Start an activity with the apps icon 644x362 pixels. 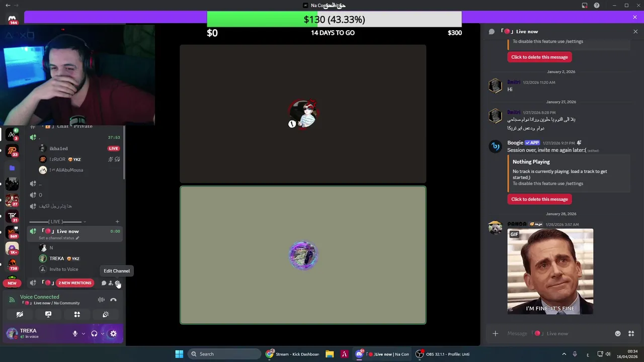(x=77, y=314)
